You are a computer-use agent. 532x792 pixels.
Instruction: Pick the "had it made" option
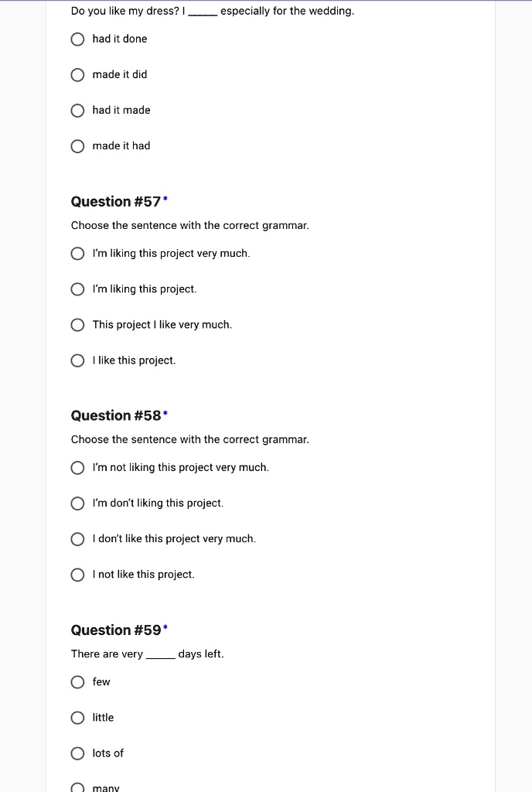(77, 111)
